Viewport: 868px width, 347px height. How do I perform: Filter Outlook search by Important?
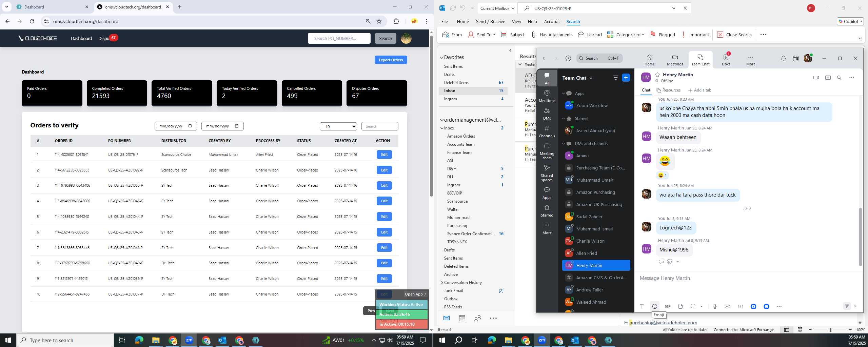point(695,35)
